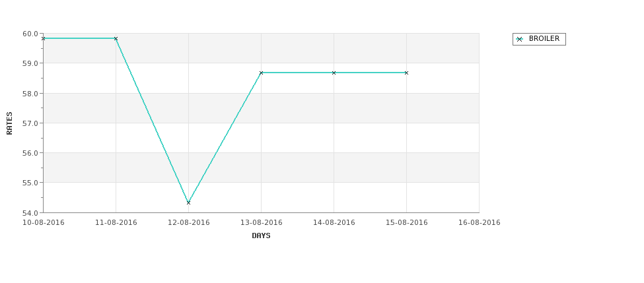The height and width of the screenshot is (283, 644).
Task: Click the data point marker on 11-08-2016
Action: [116, 38]
